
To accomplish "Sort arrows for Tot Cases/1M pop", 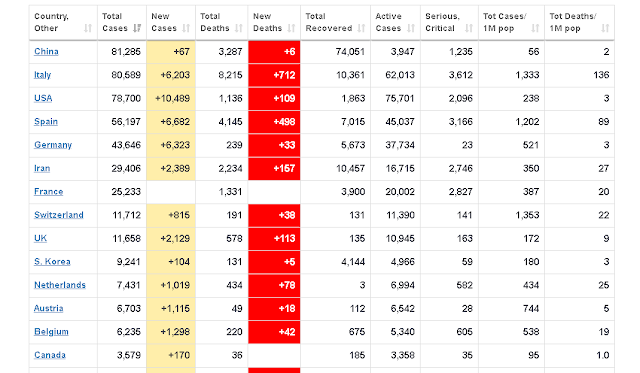I will [535, 28].
